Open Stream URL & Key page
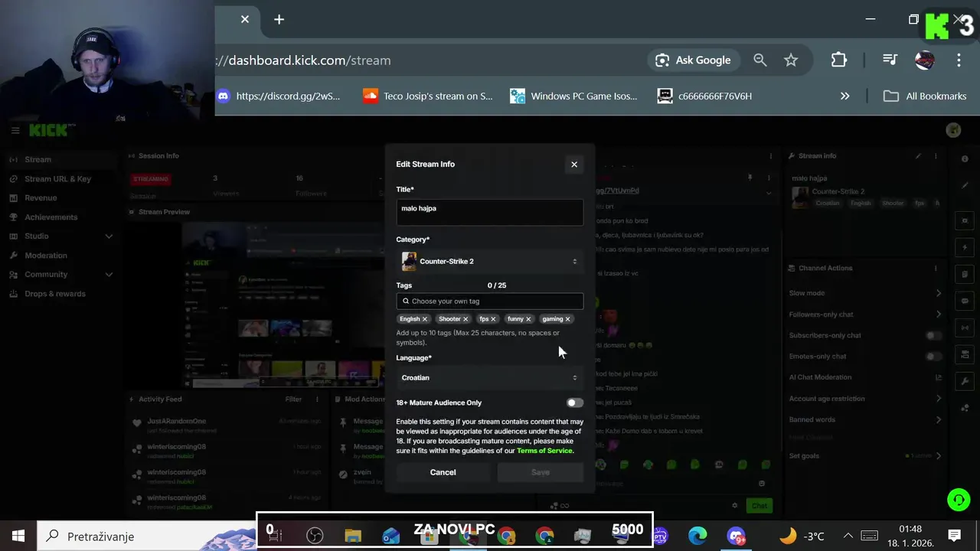Viewport: 980px width, 551px height. coord(61,179)
